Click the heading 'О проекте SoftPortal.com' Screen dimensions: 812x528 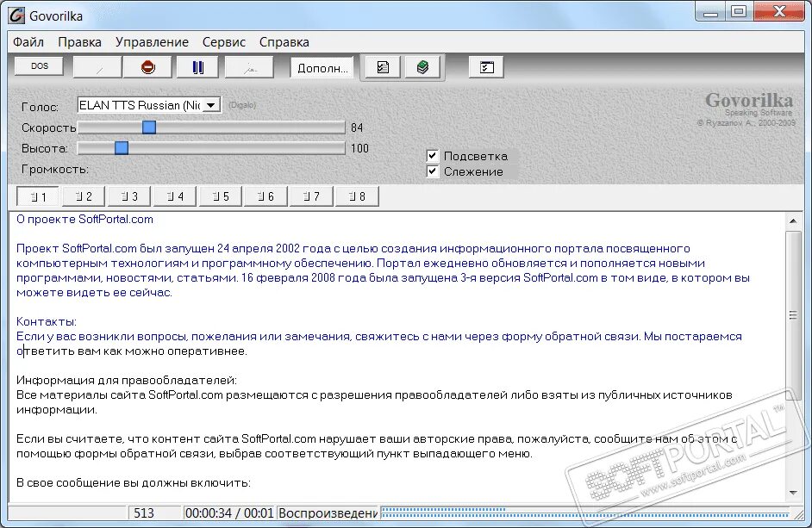pos(85,219)
